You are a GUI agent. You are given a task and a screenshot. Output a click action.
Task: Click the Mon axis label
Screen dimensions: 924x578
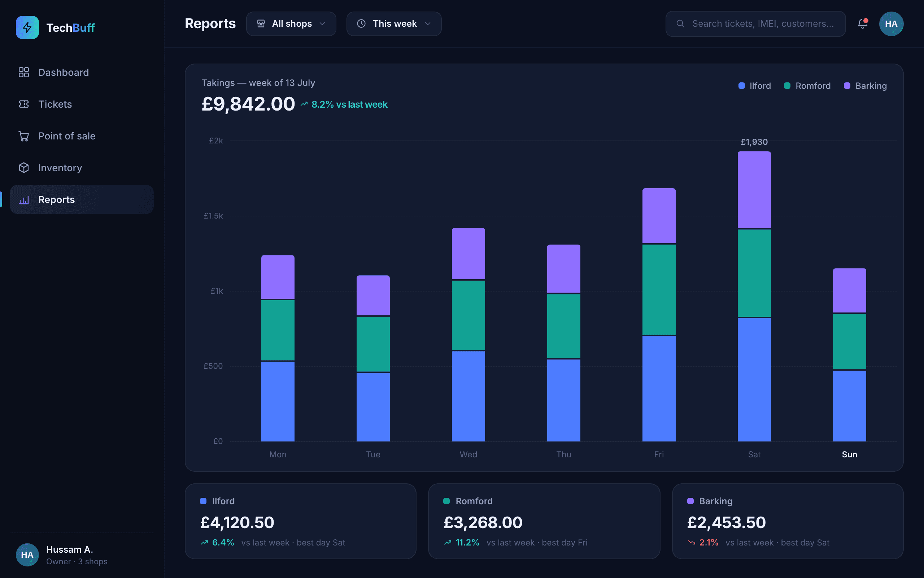tap(278, 454)
